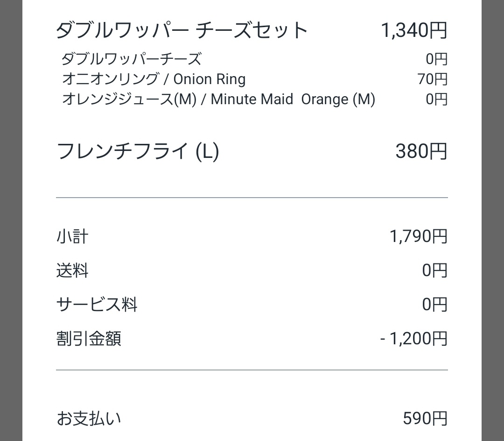This screenshot has width=504, height=441.
Task: Click the 380円 French fries price
Action: [421, 151]
